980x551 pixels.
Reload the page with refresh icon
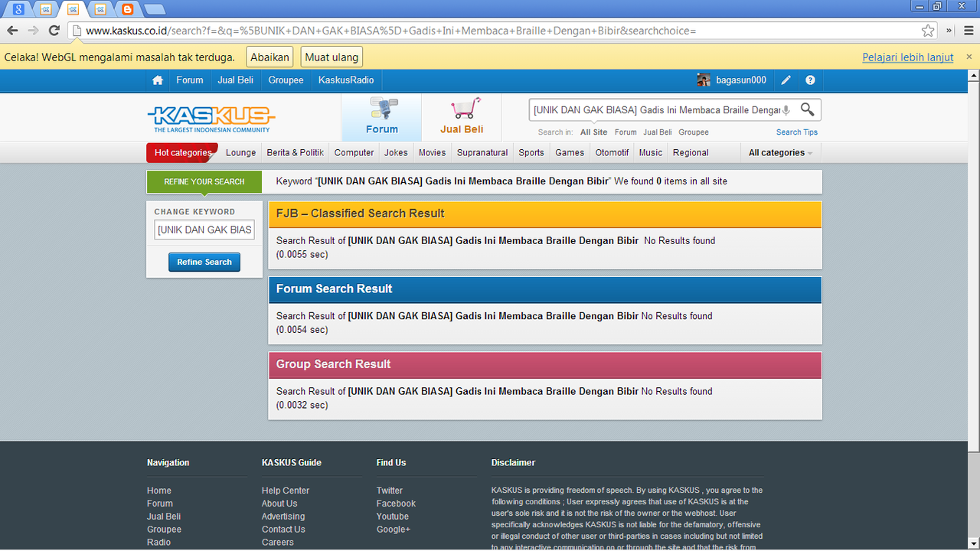point(54,31)
